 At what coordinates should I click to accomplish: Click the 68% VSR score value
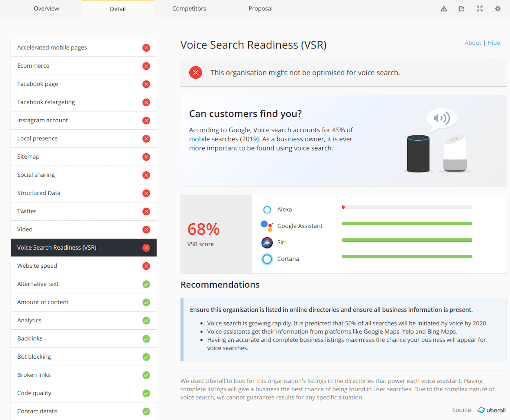[x=203, y=229]
